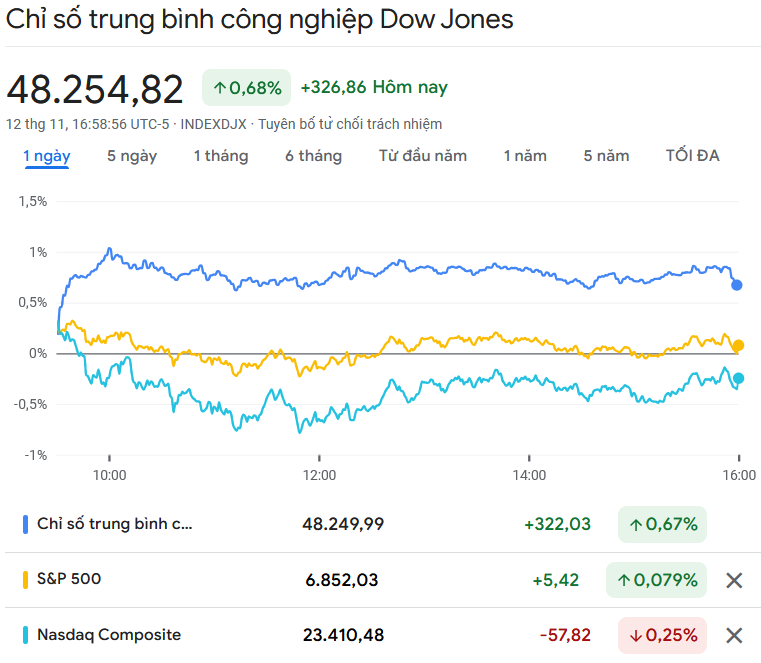
Task: Click the blue Dow Jones endpoint dot
Action: point(737,285)
